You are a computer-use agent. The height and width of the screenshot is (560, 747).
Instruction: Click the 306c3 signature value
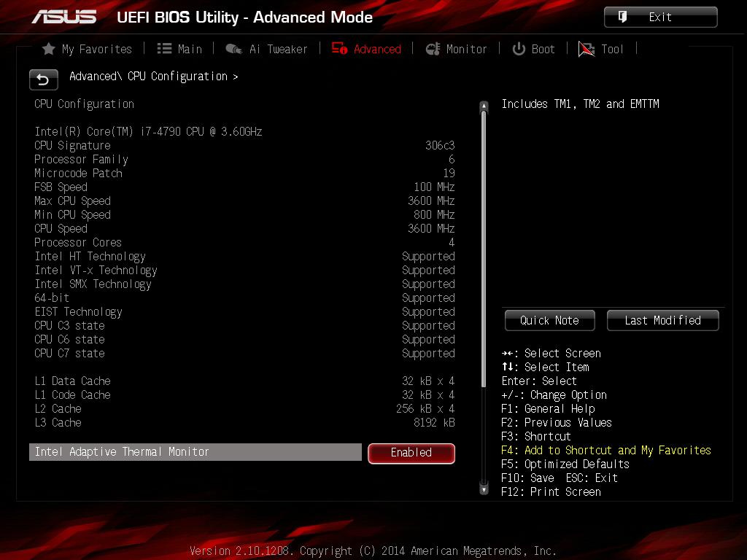coord(440,145)
